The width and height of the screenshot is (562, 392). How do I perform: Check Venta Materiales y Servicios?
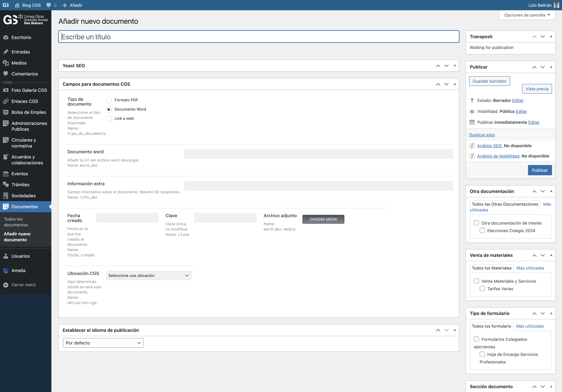coord(476,281)
